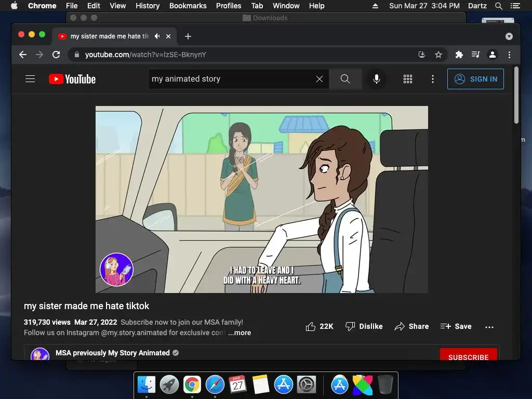Open the File menu
This screenshot has width=532, height=399.
point(72,6)
